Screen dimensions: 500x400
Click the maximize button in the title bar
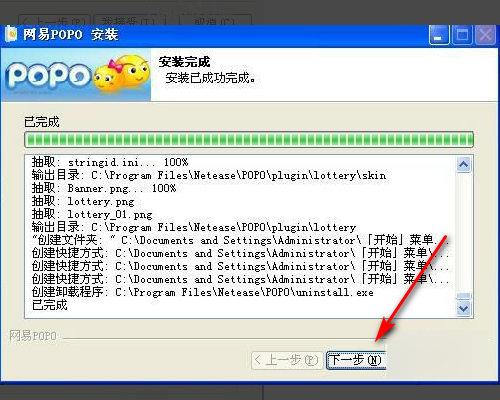pos(462,35)
